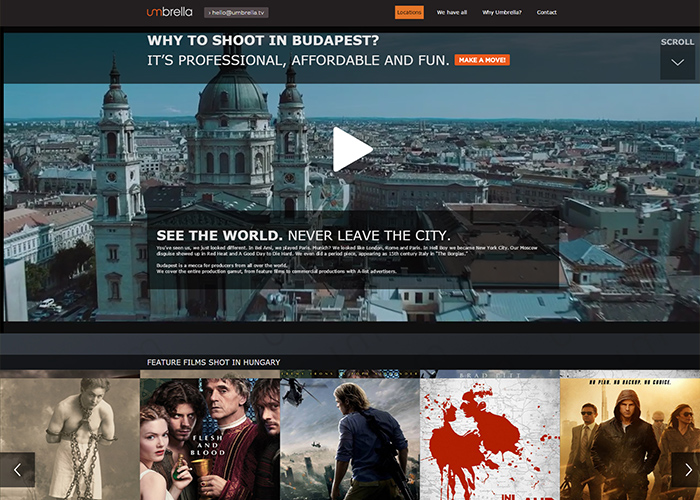Open the red blood splatter poster
This screenshot has width=700, height=500.
490,435
